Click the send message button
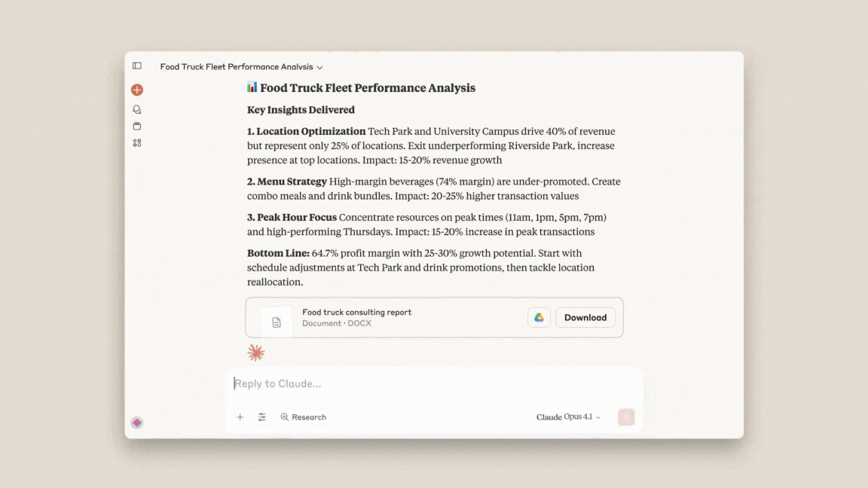 625,416
